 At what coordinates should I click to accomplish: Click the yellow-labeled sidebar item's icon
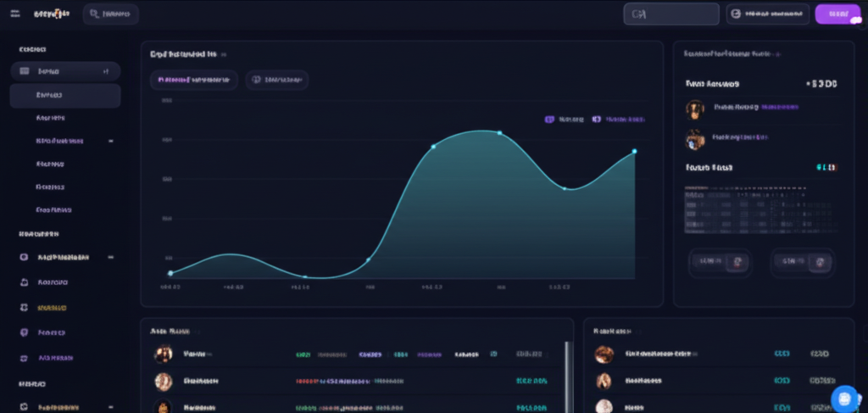pyautogui.click(x=24, y=308)
